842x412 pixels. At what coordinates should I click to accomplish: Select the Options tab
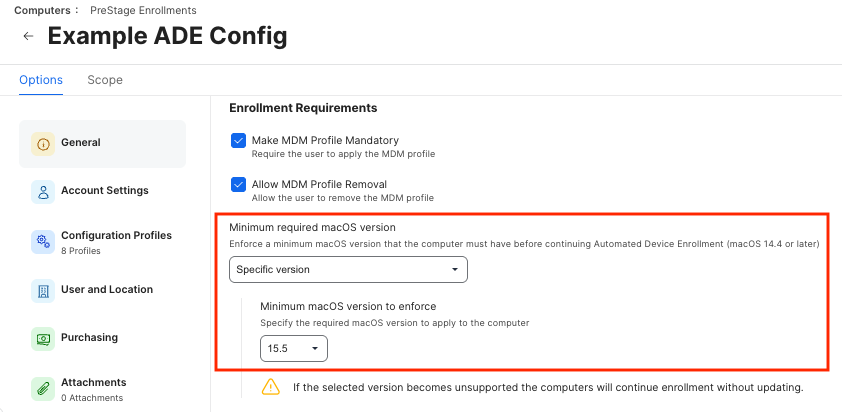point(41,80)
